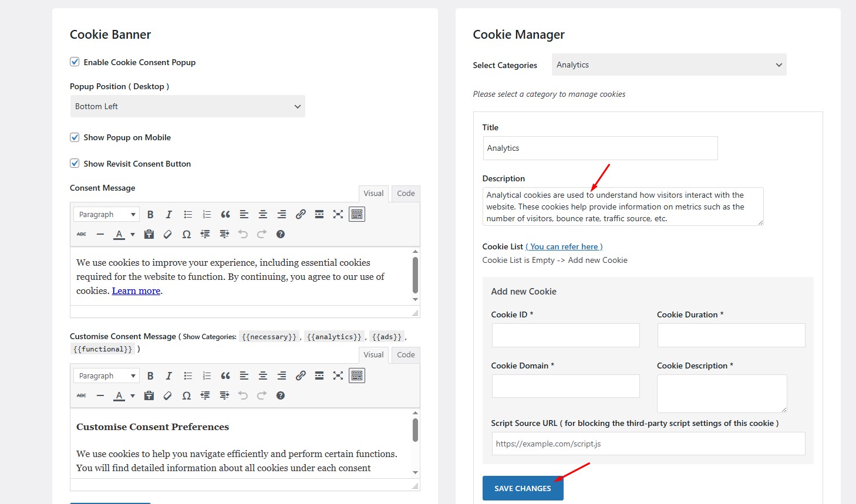Image resolution: width=856 pixels, height=504 pixels.
Task: Insert a link in the Consent Message editor
Action: [x=301, y=215]
